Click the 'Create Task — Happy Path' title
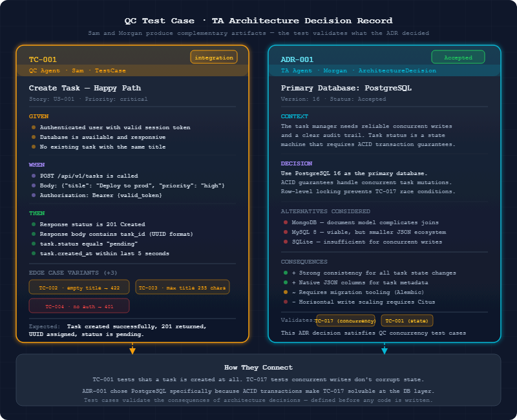Image resolution: width=517 pixels, height=420 pixels. 85,88
